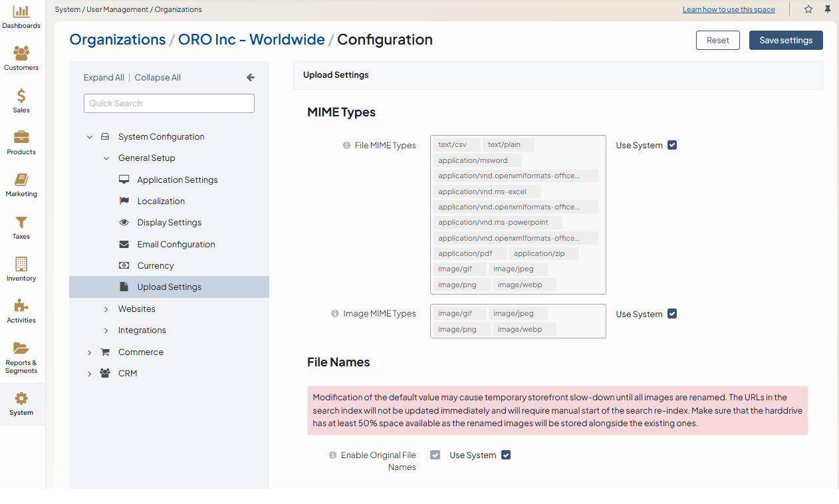Open the Sales dollar icon
The width and height of the screenshot is (839, 504).
tap(21, 96)
